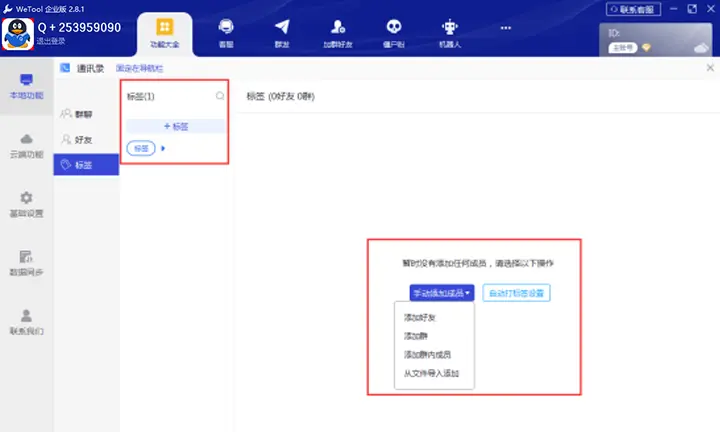
Task: Open the 僵尸粉 skull icon
Action: [x=394, y=34]
